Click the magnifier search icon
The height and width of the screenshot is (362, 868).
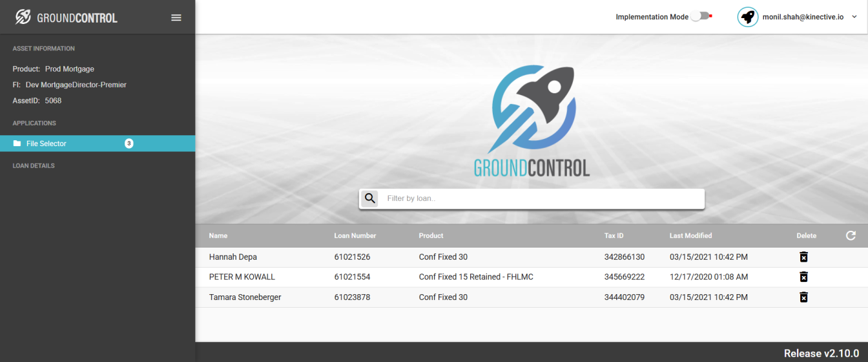370,198
